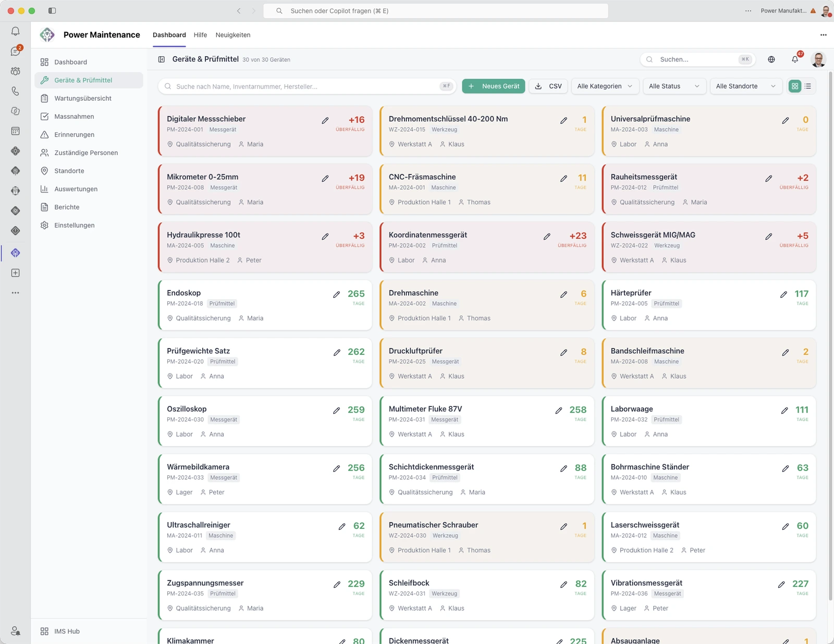
Task: Open Wartungsübersicht in sidebar
Action: (x=89, y=98)
